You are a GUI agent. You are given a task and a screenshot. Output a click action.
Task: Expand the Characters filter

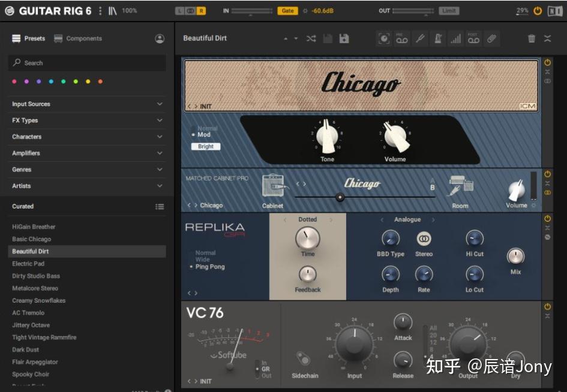click(87, 137)
